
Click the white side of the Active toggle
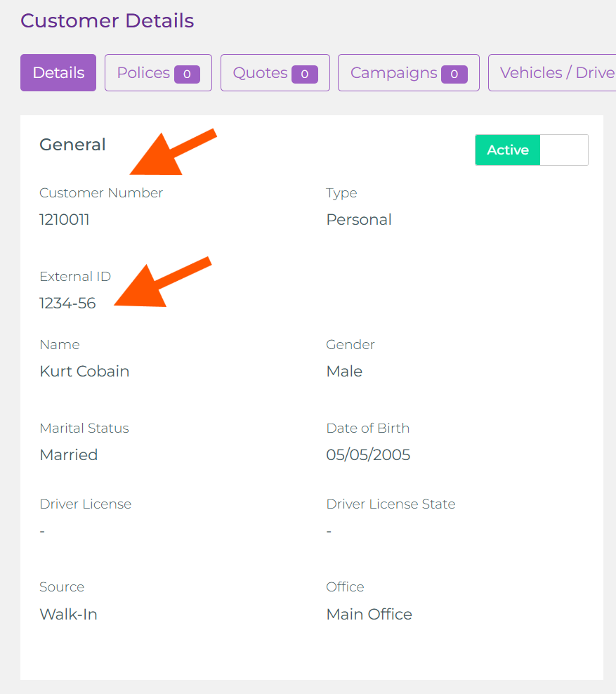(563, 150)
